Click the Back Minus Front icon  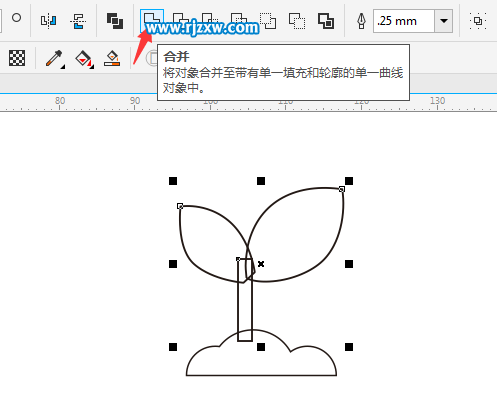(297, 21)
